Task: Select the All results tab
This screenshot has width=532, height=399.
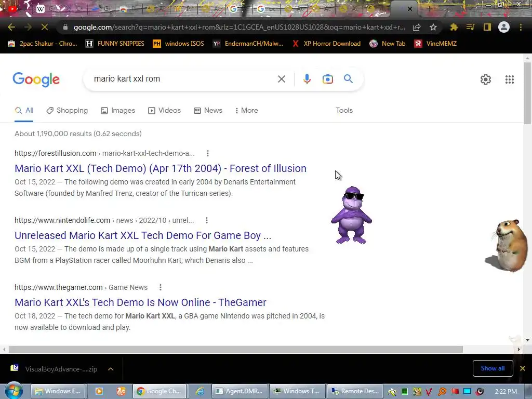Action: point(24,111)
